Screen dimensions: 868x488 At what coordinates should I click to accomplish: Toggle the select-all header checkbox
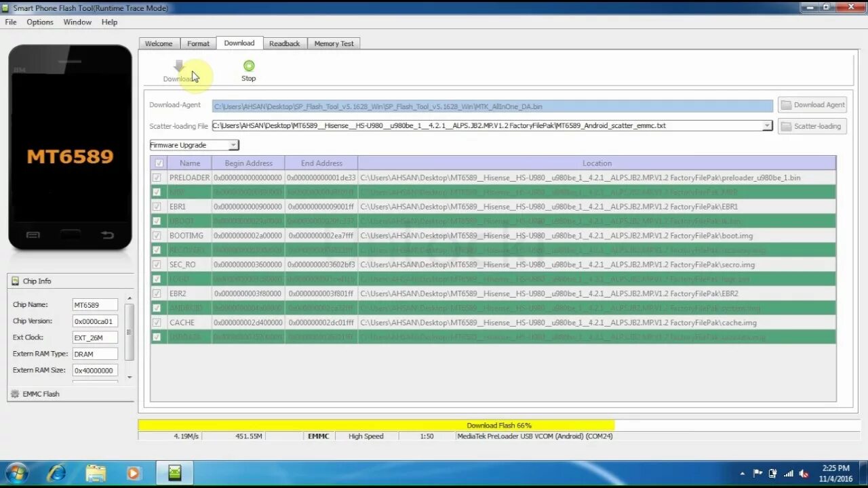(159, 163)
